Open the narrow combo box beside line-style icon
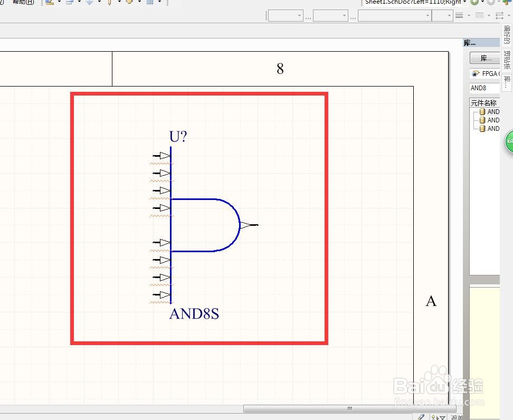The height and width of the screenshot is (420, 513). [442, 15]
